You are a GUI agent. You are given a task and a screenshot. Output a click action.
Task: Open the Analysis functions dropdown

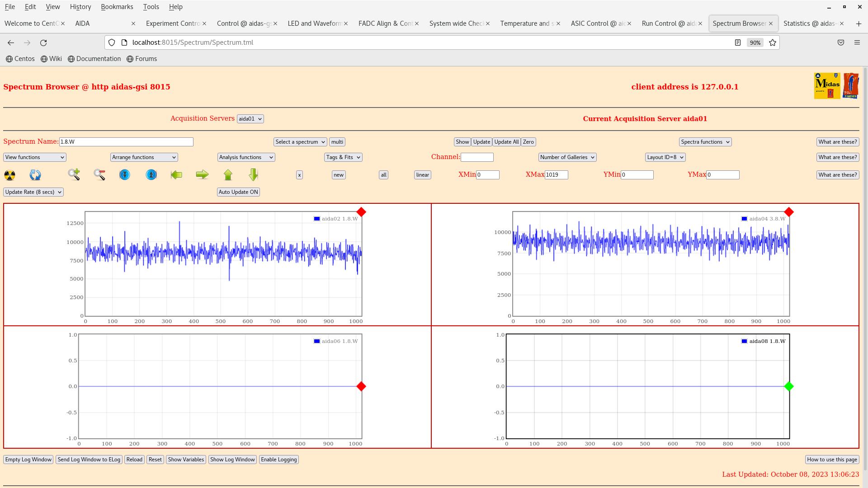246,157
